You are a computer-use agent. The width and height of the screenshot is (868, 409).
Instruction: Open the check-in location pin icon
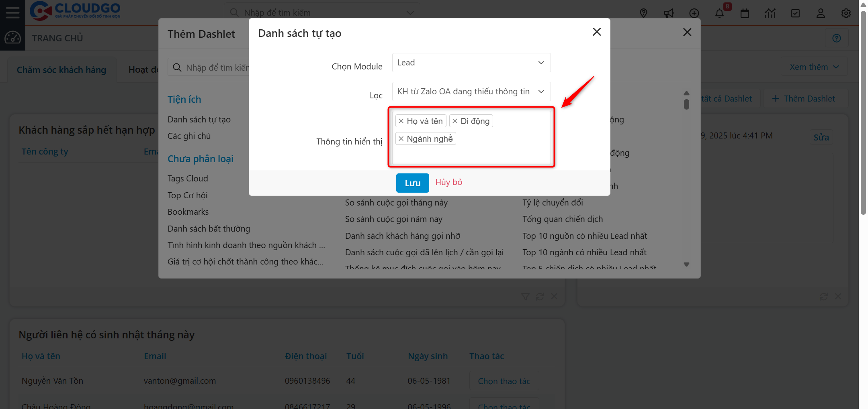[644, 13]
